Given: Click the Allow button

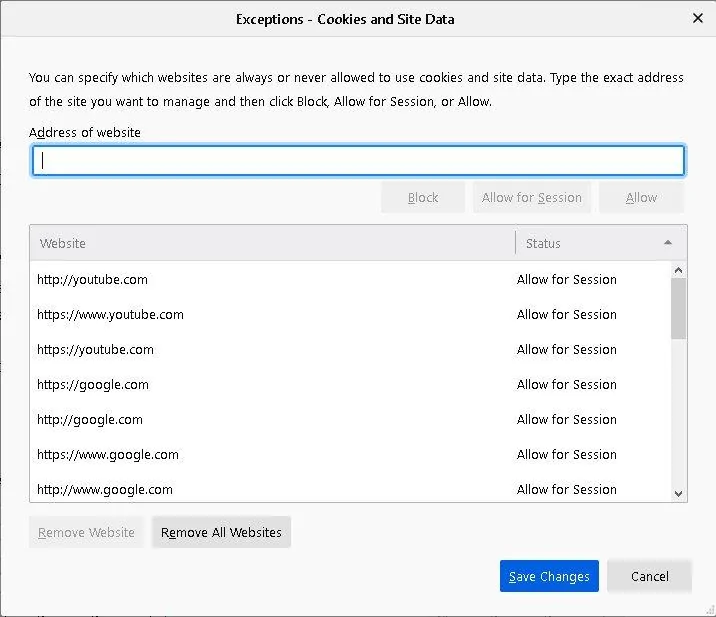Looking at the screenshot, I should 641,197.
